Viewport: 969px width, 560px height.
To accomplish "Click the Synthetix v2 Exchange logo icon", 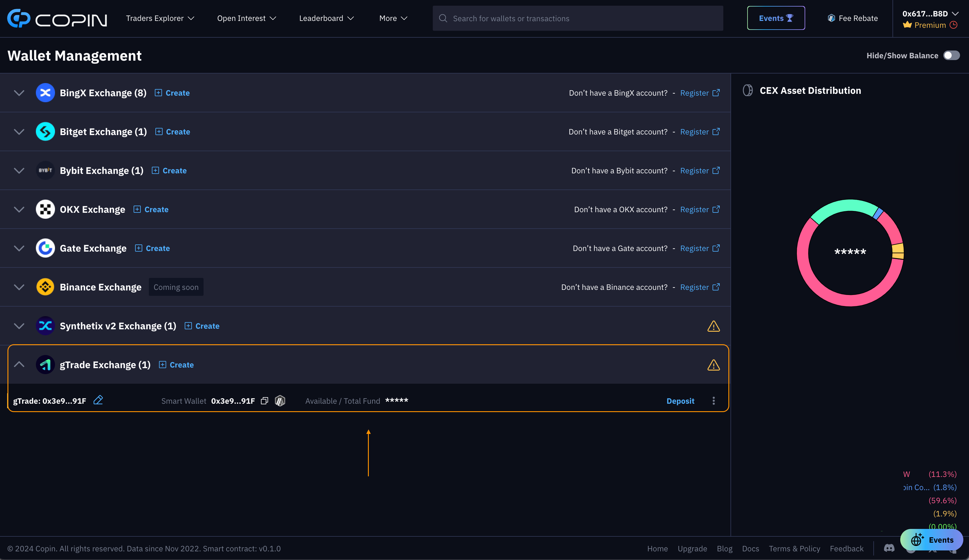I will click(x=45, y=325).
